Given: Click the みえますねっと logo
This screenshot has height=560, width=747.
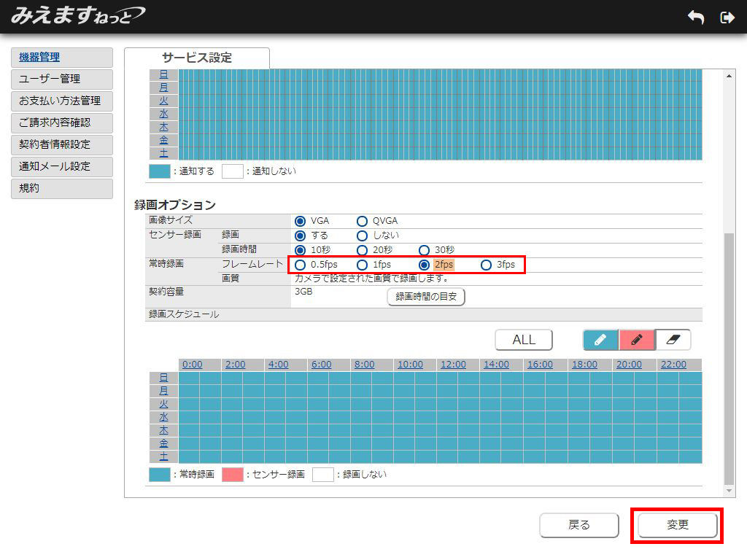Looking at the screenshot, I should coord(78,15).
